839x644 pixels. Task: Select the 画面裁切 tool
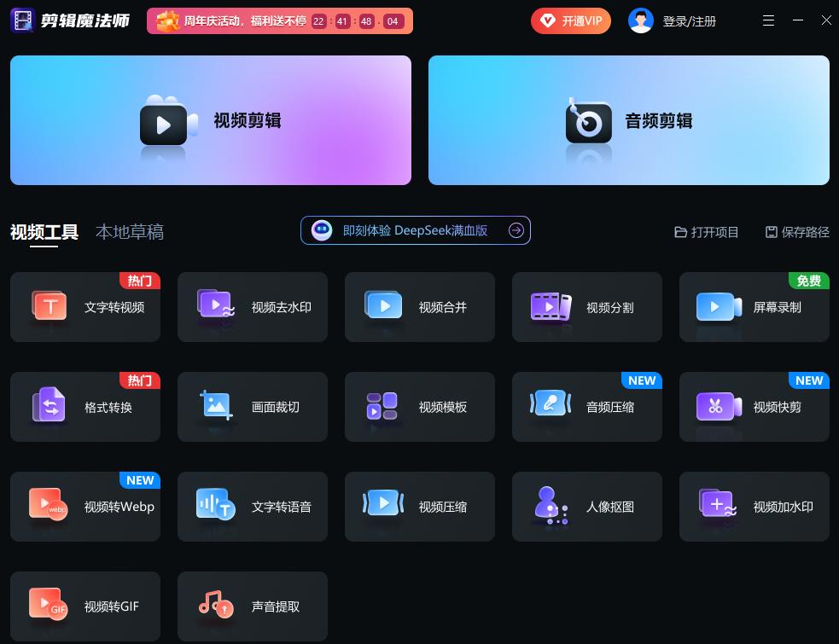click(x=253, y=407)
